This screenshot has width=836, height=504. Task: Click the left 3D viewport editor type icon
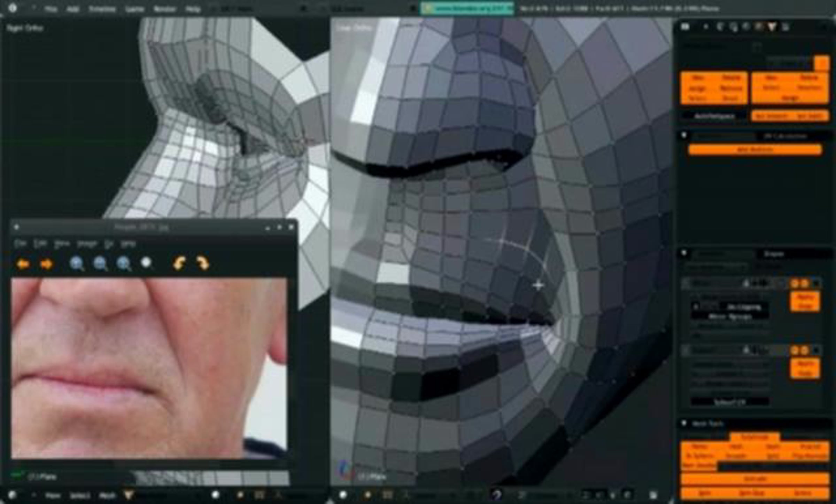[13, 495]
